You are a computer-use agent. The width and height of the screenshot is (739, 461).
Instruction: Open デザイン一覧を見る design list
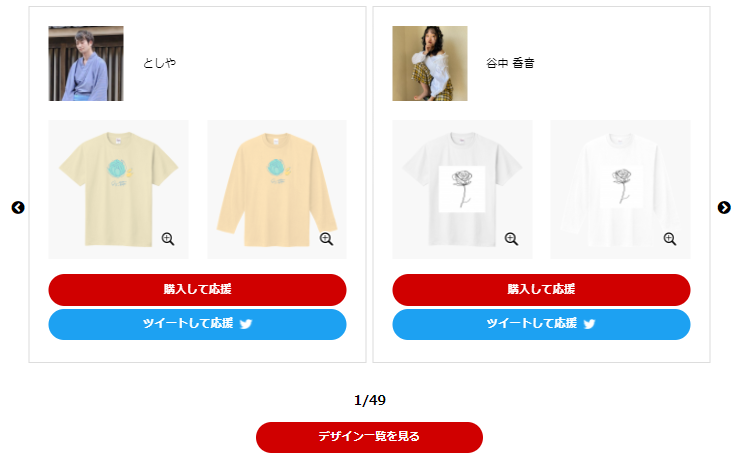coord(369,437)
